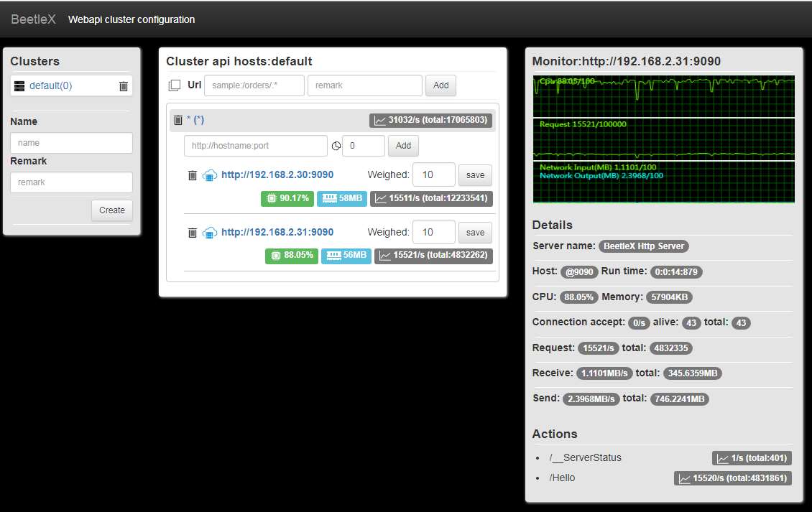This screenshot has width=812, height=512.
Task: Click the BeetleX brand logo text
Action: click(33, 19)
